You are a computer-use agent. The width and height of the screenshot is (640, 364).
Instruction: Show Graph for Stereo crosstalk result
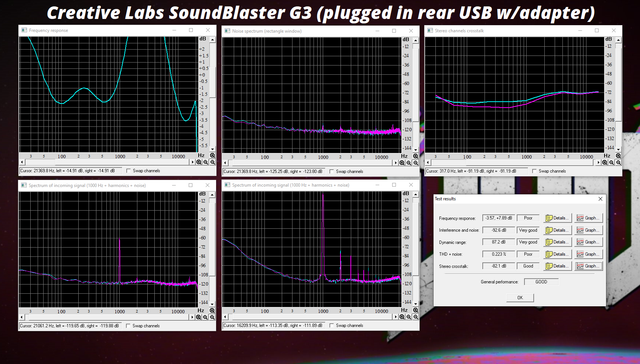click(588, 266)
